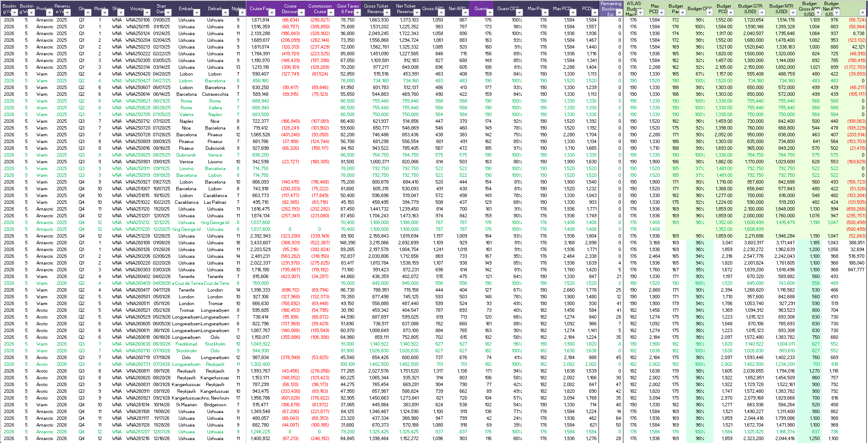Open the Qtr column filter
Image resolution: width=868 pixels, height=443 pixels.
(x=87, y=13)
